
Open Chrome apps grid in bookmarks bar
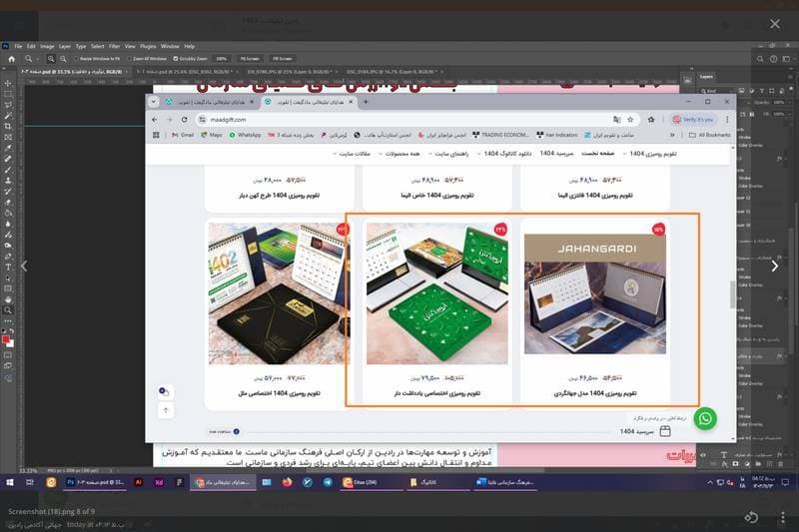click(156, 135)
